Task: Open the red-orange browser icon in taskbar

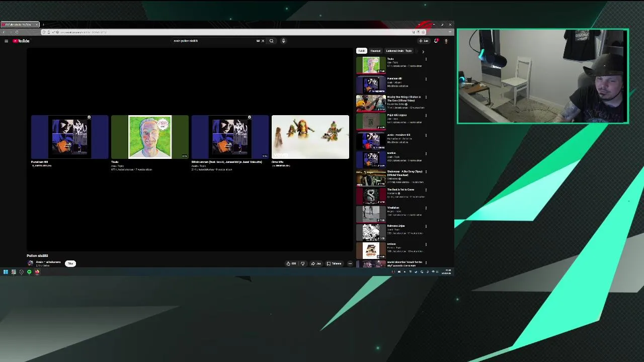Action: click(37, 272)
